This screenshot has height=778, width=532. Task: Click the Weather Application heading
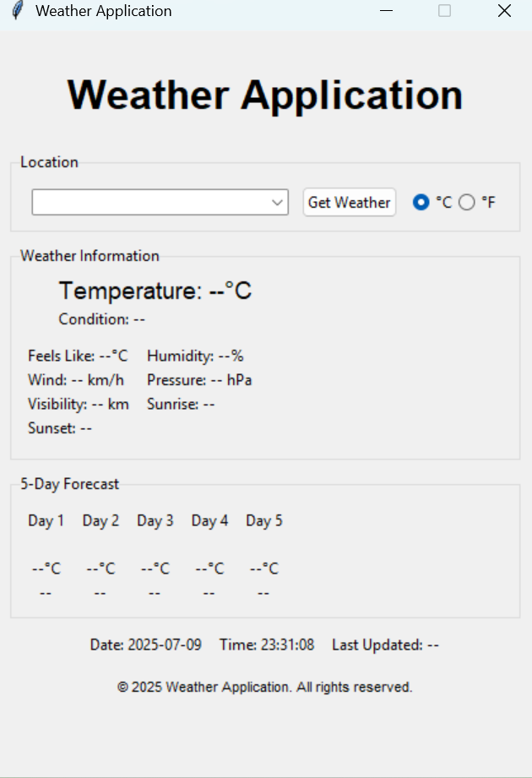pos(265,95)
